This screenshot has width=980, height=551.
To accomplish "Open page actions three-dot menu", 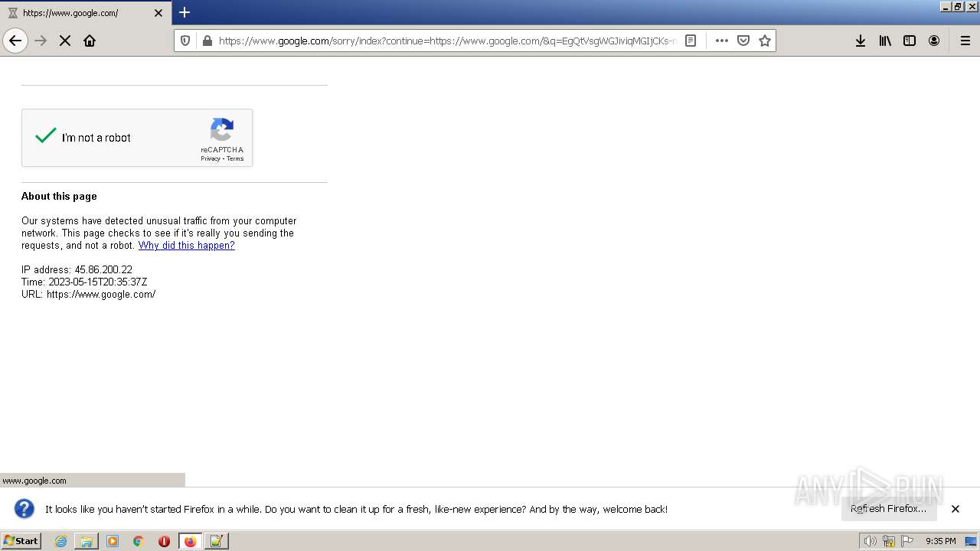I will click(x=722, y=41).
